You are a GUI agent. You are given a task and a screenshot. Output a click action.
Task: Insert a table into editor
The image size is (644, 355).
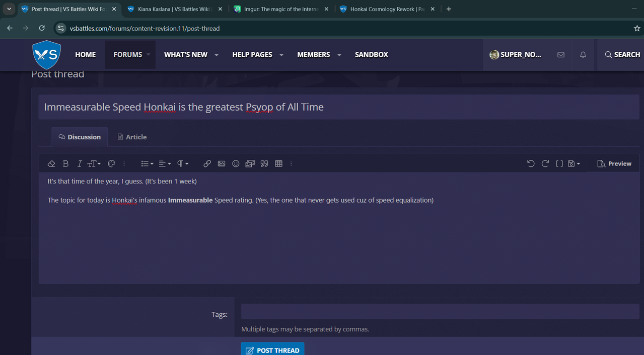click(278, 164)
